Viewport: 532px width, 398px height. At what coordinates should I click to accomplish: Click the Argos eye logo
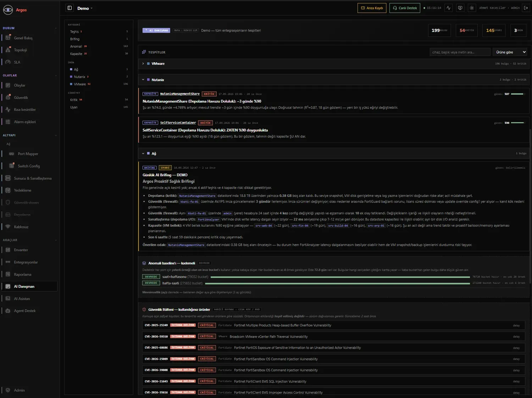(x=8, y=10)
